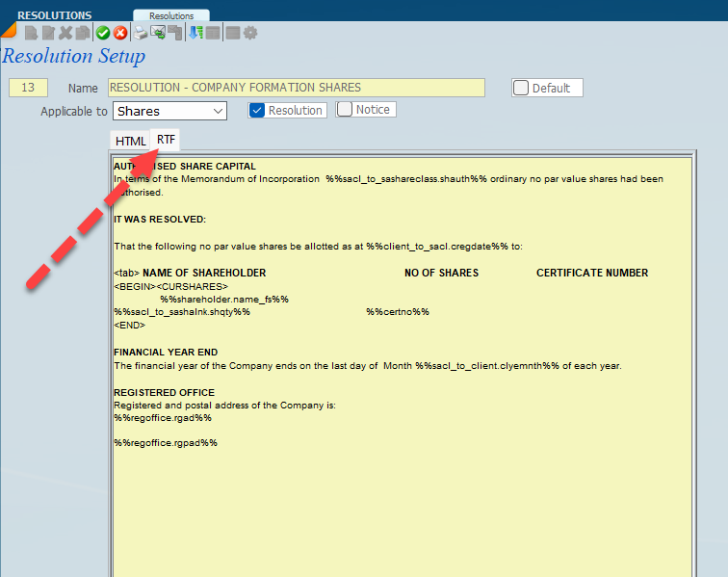Click the green checkmark save icon

(x=102, y=33)
